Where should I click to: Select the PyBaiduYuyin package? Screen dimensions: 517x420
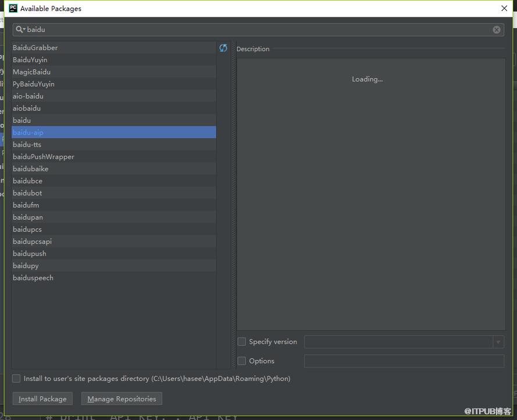[x=114, y=84]
